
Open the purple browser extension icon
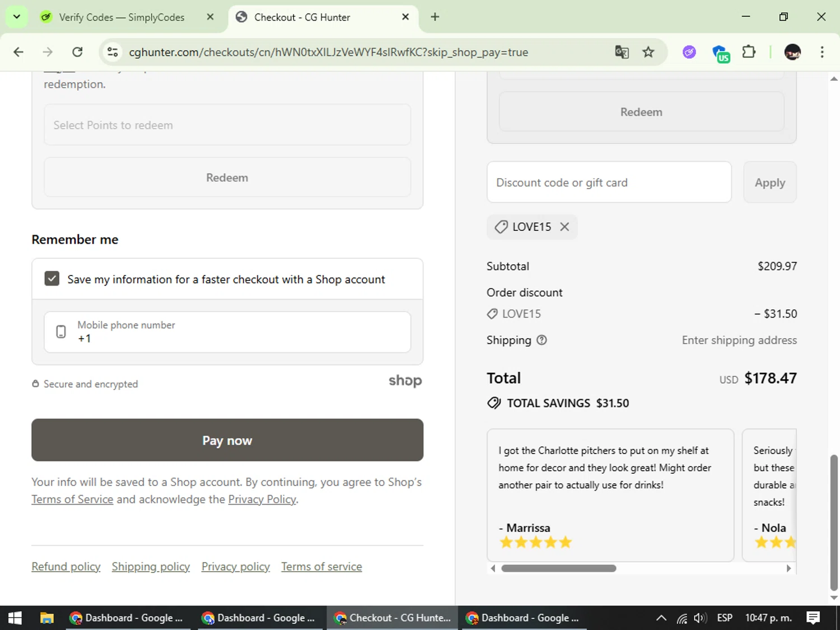coord(689,52)
